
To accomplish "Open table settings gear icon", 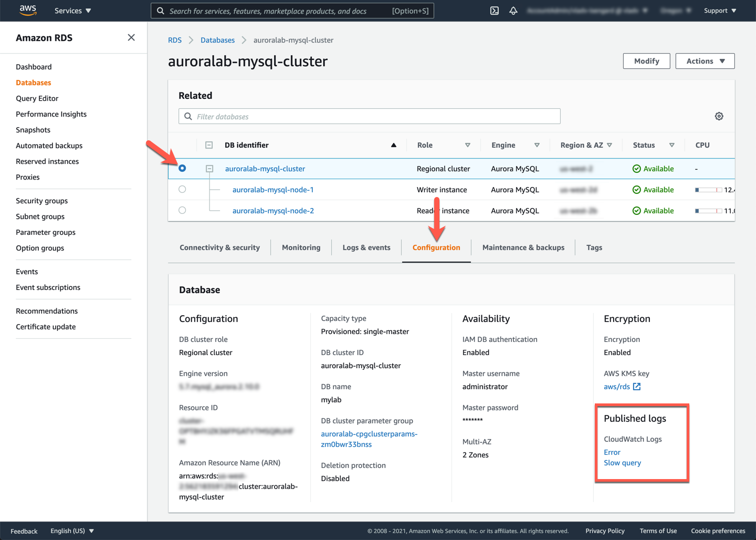I will click(x=719, y=116).
